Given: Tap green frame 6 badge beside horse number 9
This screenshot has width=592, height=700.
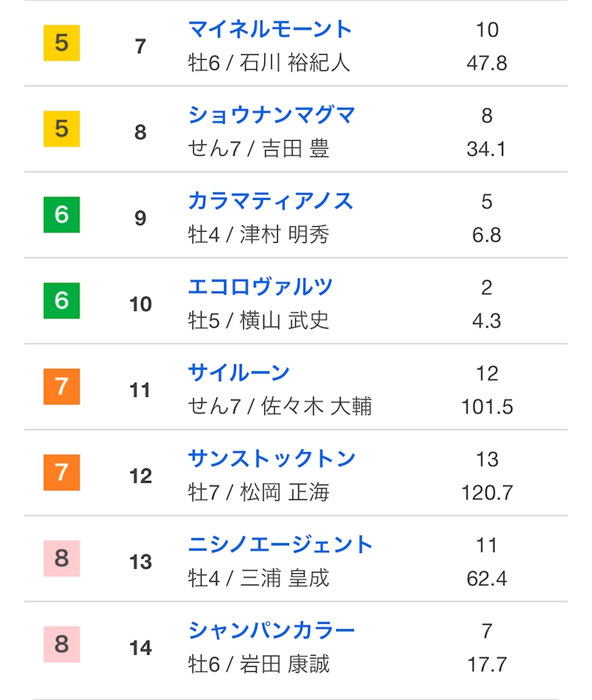Looking at the screenshot, I should 61,215.
